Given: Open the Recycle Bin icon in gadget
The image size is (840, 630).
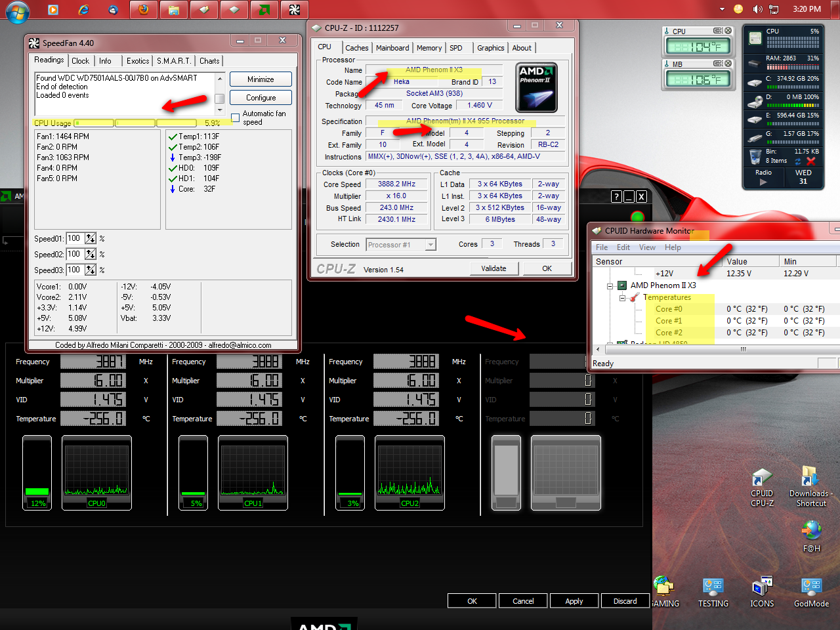Looking at the screenshot, I should tap(755, 156).
